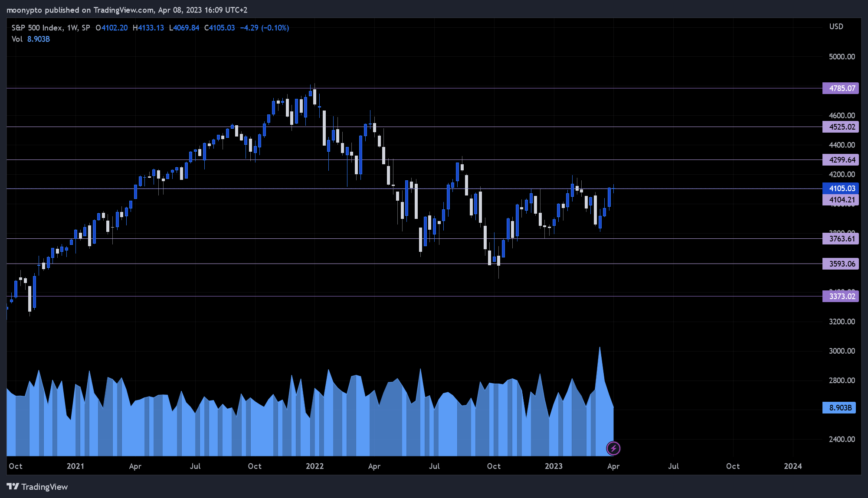Click the 4600.00 price axis tick
868x498 pixels.
coord(842,115)
